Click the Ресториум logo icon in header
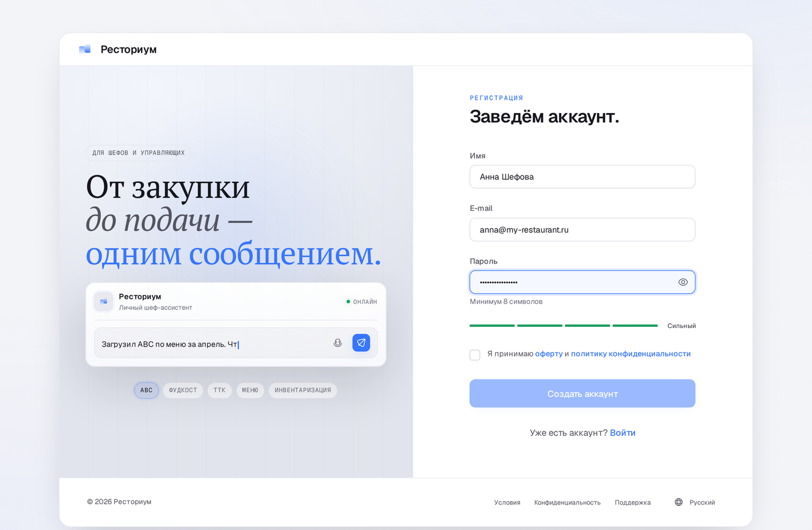This screenshot has width=812, height=530. [x=85, y=49]
